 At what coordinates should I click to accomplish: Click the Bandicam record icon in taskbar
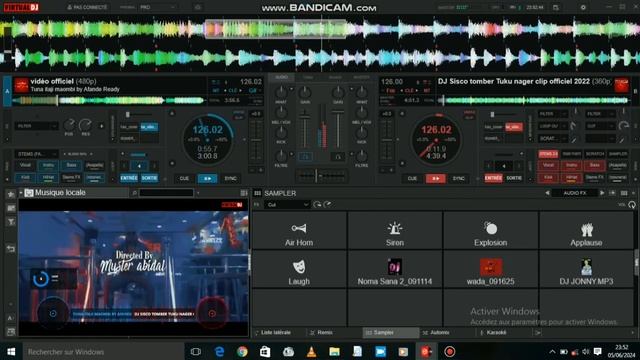click(x=449, y=351)
